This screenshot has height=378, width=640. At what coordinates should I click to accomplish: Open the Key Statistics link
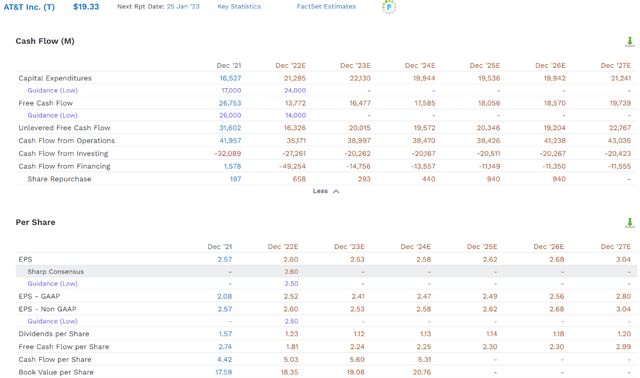(239, 7)
